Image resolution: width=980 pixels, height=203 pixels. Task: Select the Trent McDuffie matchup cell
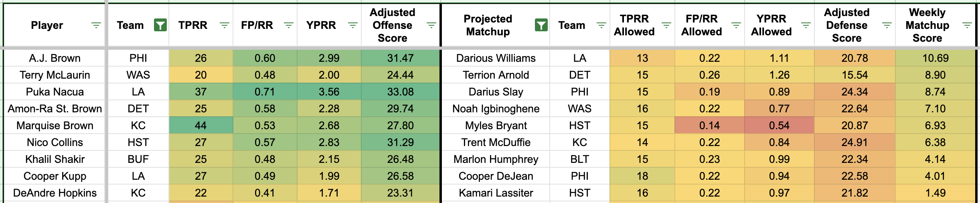496,142
